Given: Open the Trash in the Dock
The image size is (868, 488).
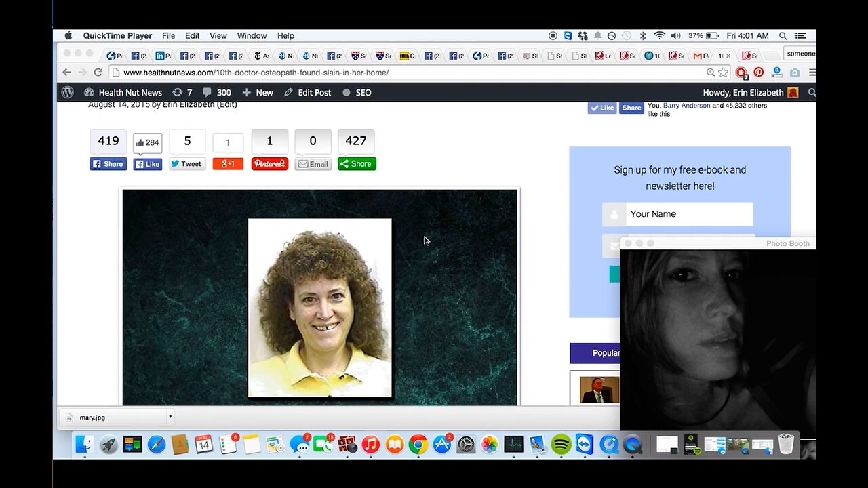Looking at the screenshot, I should [785, 445].
